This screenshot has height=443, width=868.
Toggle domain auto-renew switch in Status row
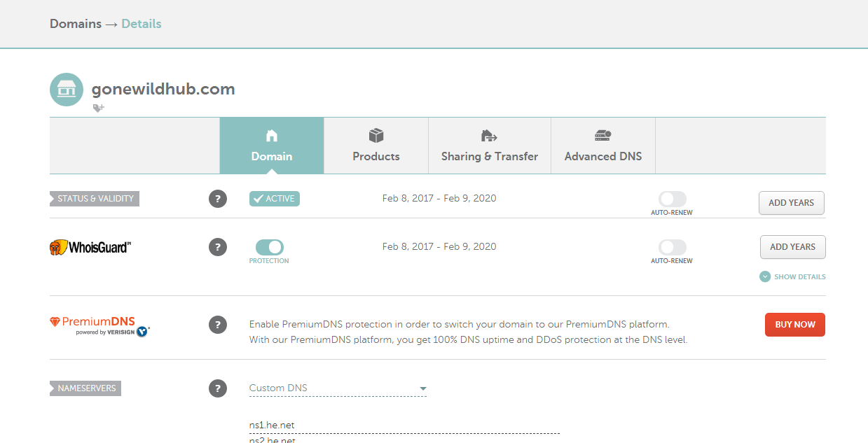pyautogui.click(x=673, y=199)
